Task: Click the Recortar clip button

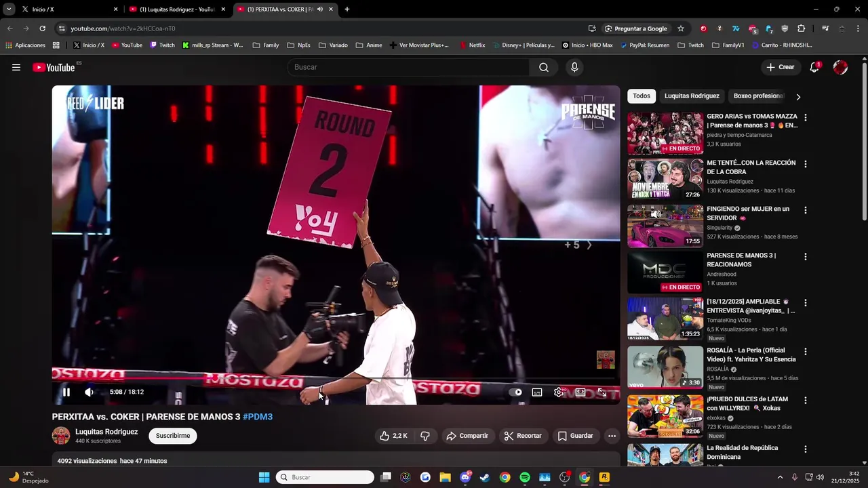Action: [522, 436]
